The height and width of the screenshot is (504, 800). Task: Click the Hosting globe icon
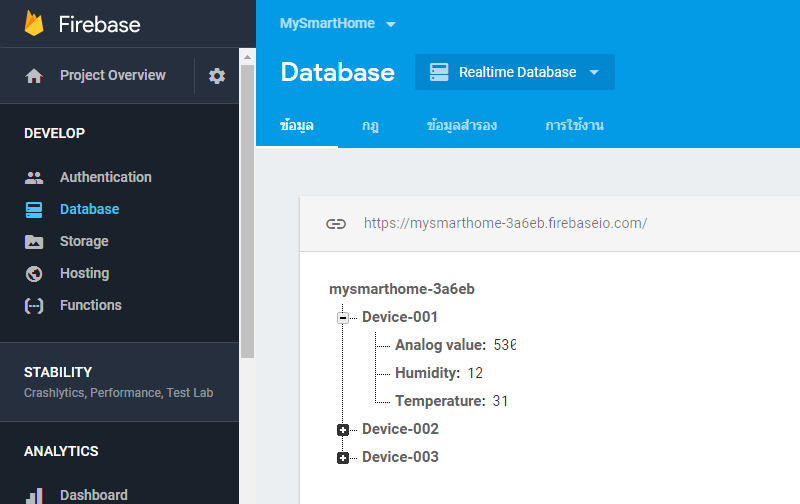pos(34,274)
